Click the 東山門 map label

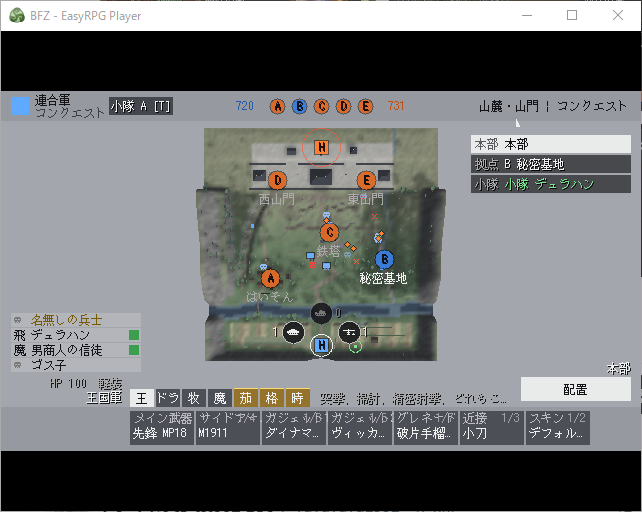366,199
